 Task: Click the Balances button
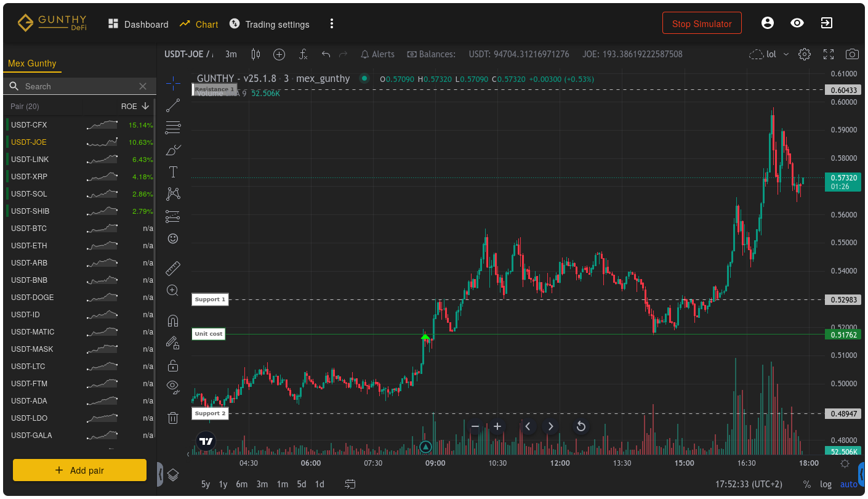pyautogui.click(x=431, y=54)
